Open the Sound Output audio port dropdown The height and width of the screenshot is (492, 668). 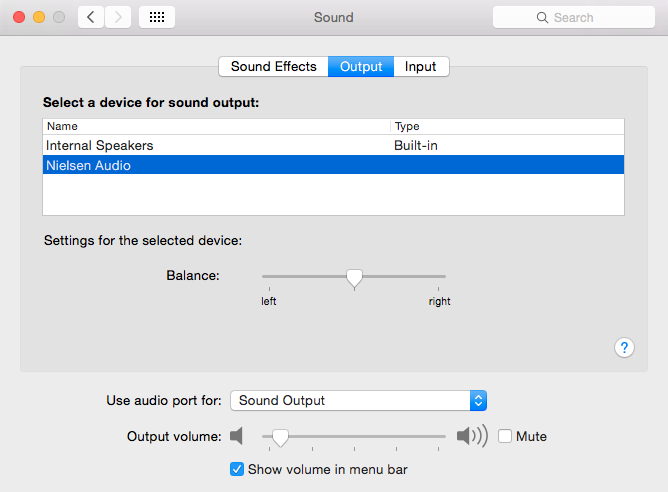[358, 400]
